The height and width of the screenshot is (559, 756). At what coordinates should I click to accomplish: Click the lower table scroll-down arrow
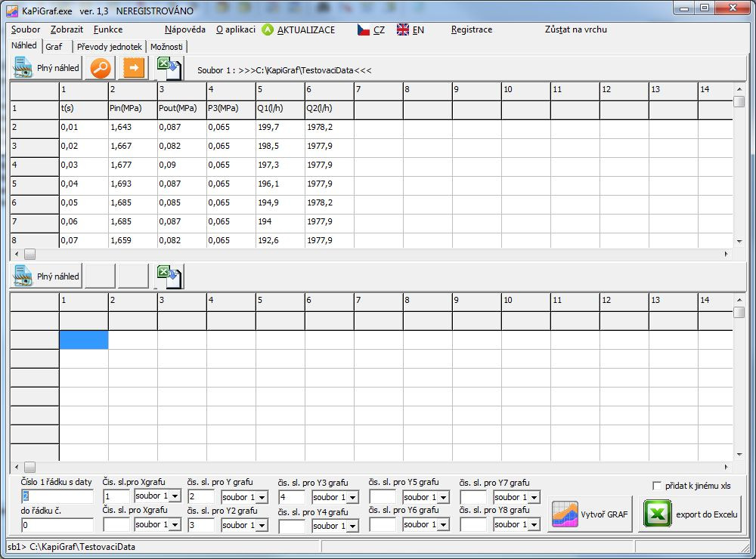(x=739, y=454)
